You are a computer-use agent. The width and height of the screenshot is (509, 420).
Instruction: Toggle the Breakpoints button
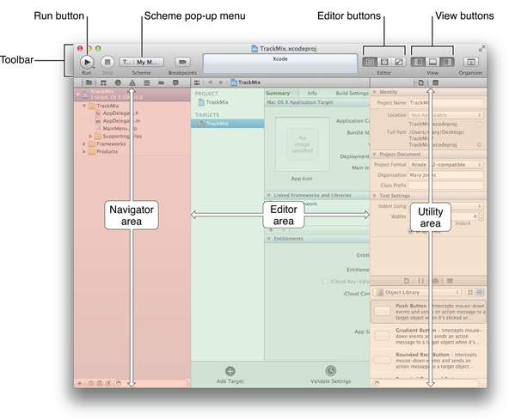[x=182, y=62]
